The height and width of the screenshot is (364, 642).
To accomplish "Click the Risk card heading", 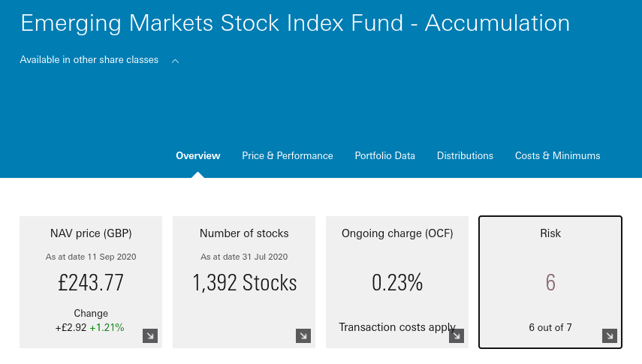I will coord(550,233).
